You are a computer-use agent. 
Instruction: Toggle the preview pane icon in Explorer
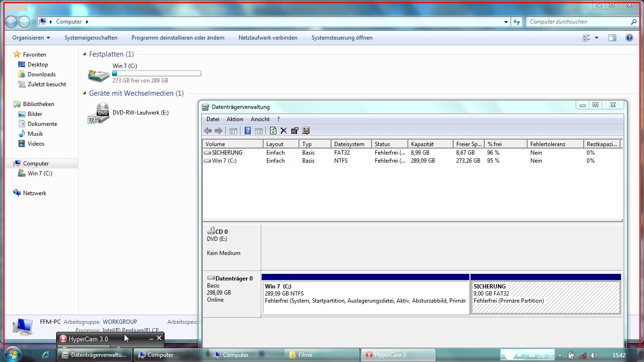point(612,38)
